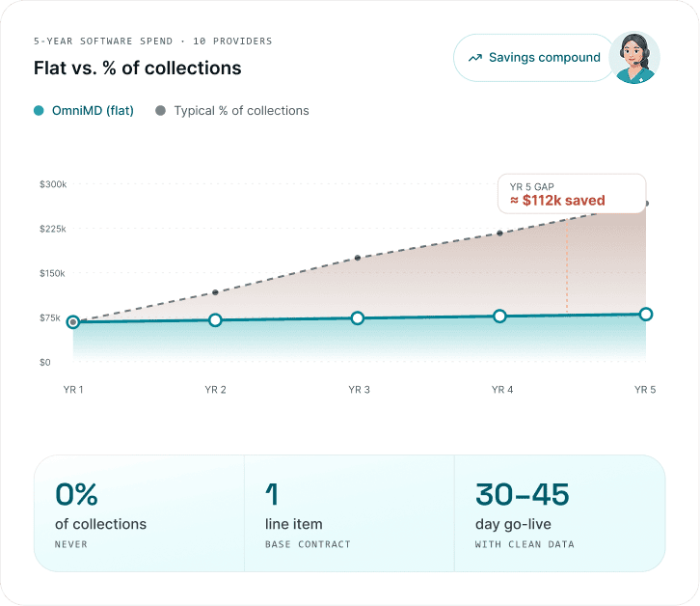700x606 pixels.
Task: Click the Savings compound pill
Action: 534,58
